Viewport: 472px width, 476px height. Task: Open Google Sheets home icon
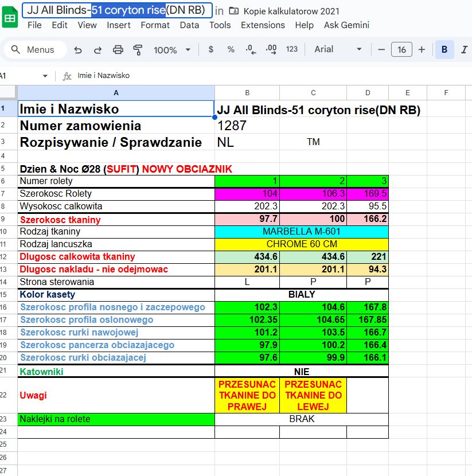[10, 17]
